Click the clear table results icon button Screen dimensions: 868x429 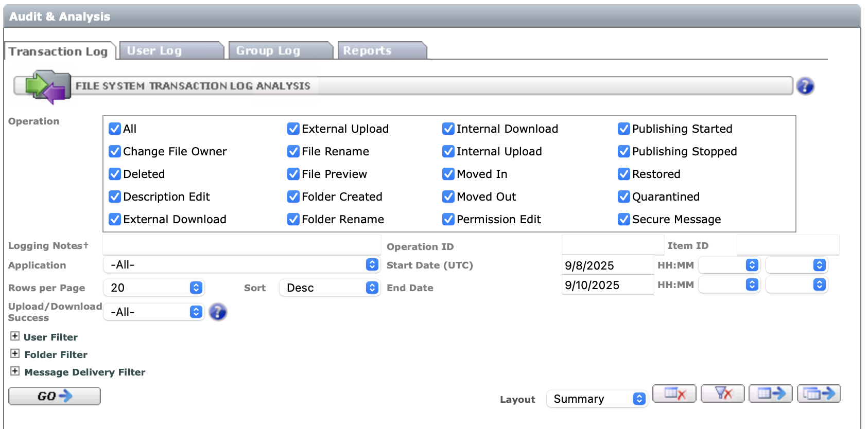(674, 394)
